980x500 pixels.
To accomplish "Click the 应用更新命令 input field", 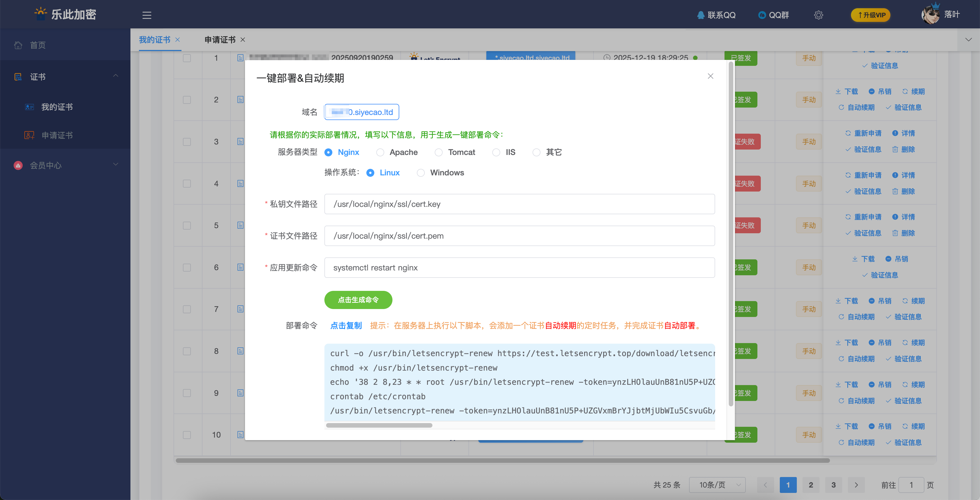I will click(519, 268).
